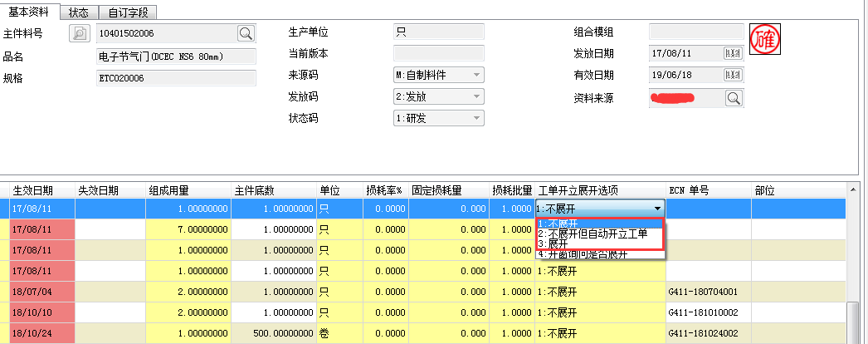
Task: Select 1:不展开 cell in 18/07/04 row
Action: pyautogui.click(x=600, y=292)
